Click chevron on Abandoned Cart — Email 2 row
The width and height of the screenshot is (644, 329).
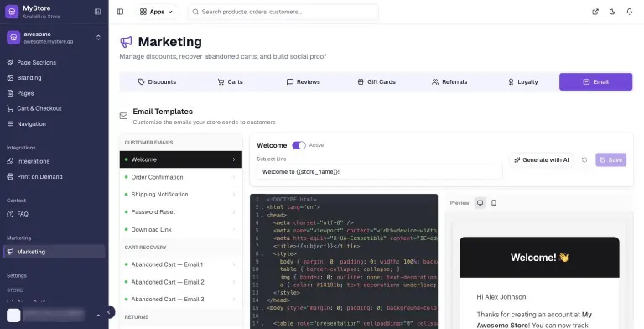click(x=234, y=282)
